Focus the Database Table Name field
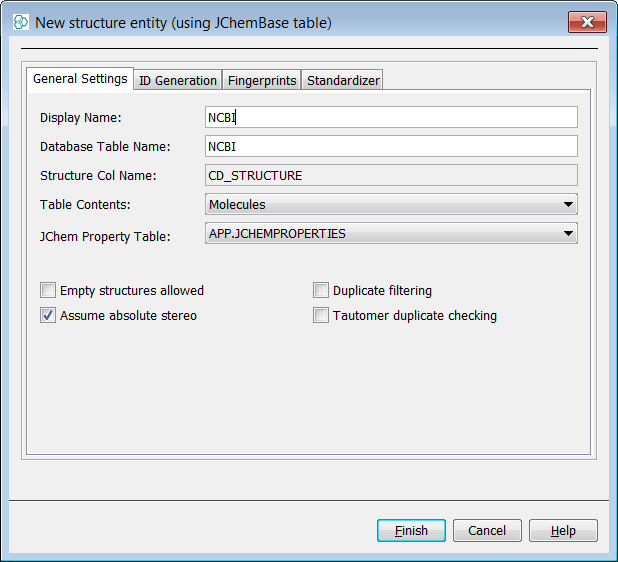The image size is (618, 562). point(390,147)
